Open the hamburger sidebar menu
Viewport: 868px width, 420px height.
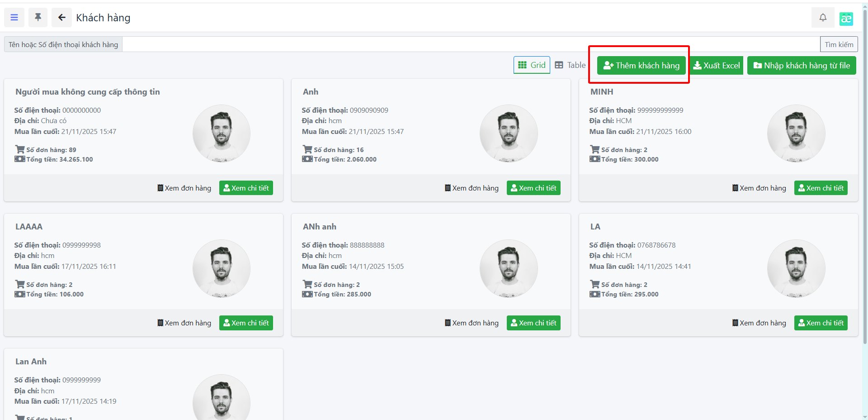pos(14,18)
